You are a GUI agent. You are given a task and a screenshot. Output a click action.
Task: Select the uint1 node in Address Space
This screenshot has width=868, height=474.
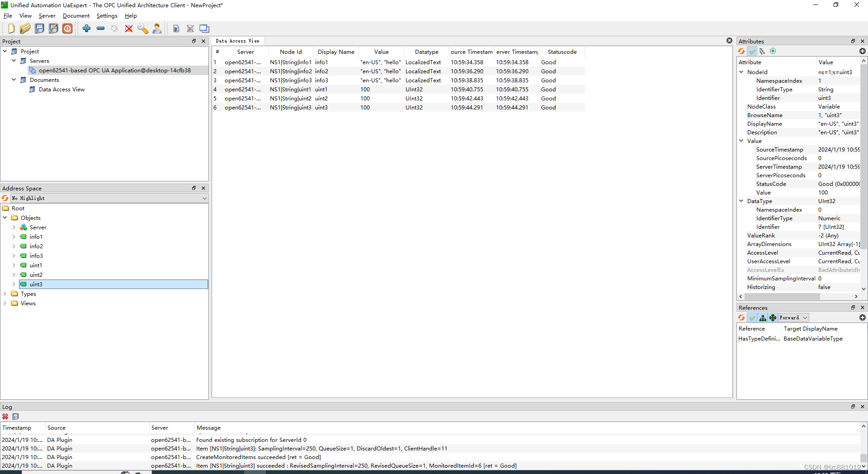click(36, 265)
